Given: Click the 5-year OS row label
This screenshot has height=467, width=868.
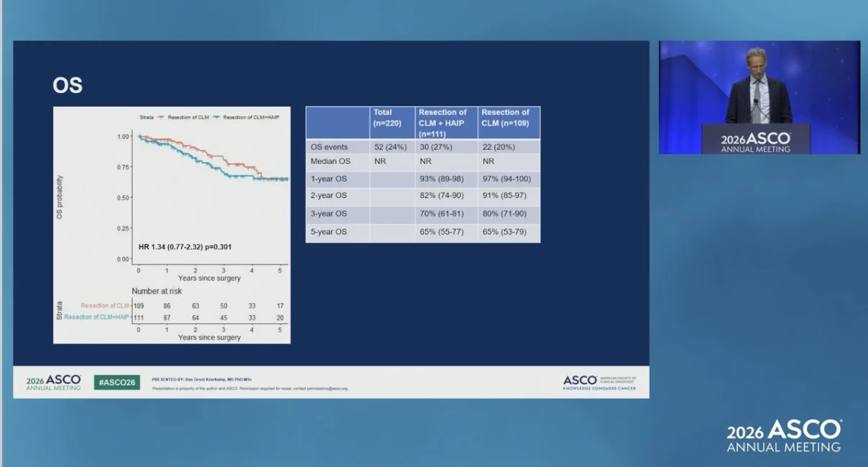Looking at the screenshot, I should 329,232.
